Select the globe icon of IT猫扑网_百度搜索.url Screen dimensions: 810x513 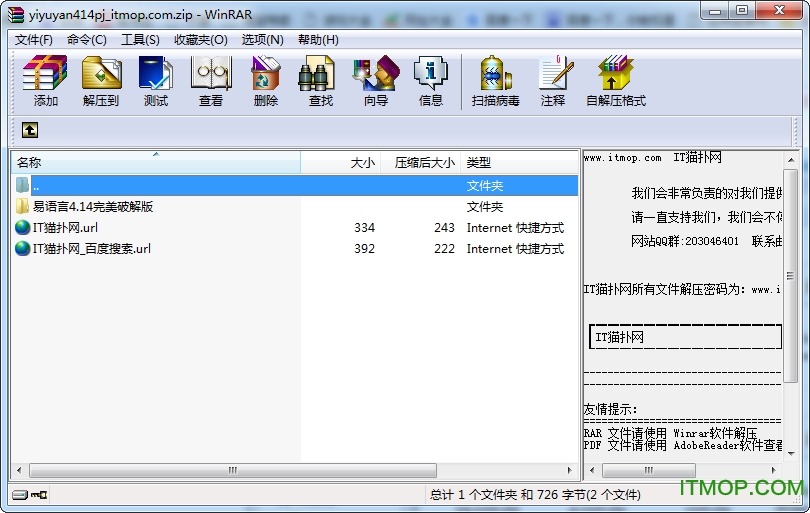tap(23, 248)
